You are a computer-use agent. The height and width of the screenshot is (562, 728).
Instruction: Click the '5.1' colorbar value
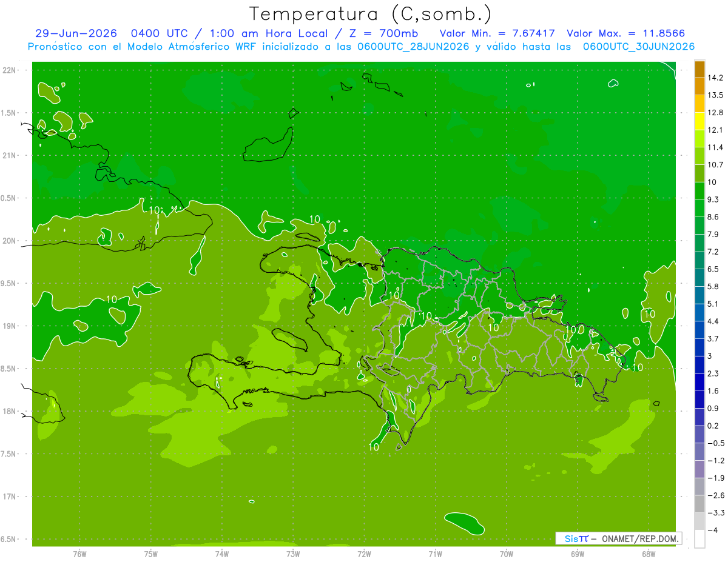pyautogui.click(x=713, y=304)
